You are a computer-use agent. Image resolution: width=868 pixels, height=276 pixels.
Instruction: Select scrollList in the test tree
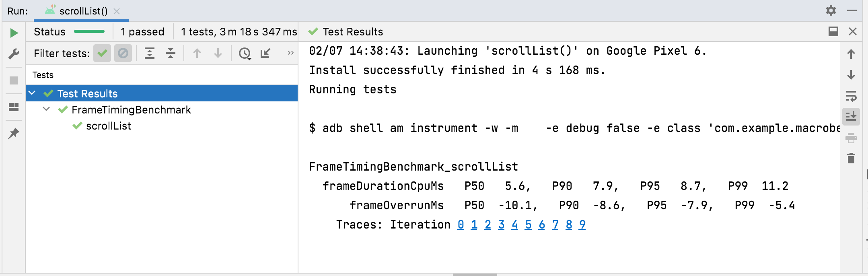pyautogui.click(x=109, y=126)
